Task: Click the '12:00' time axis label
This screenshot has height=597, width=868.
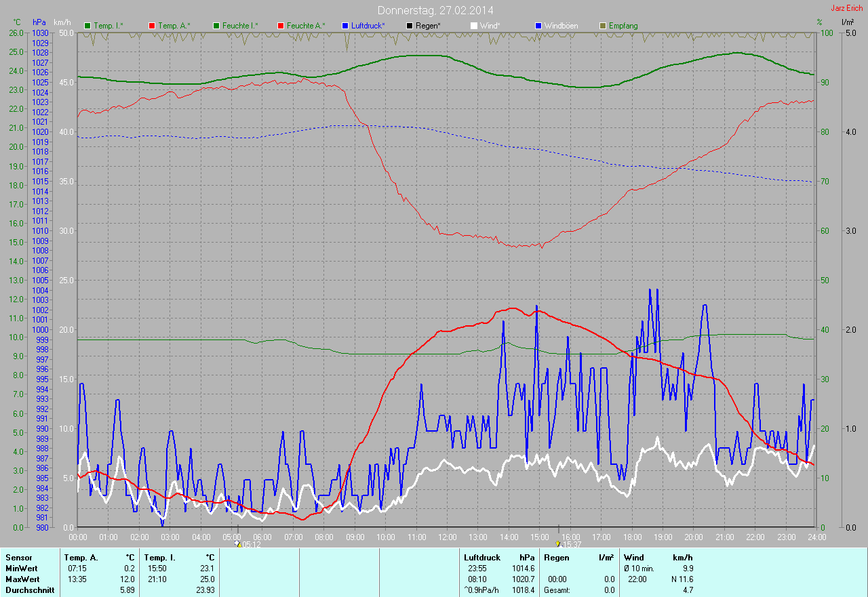Action: tap(447, 537)
